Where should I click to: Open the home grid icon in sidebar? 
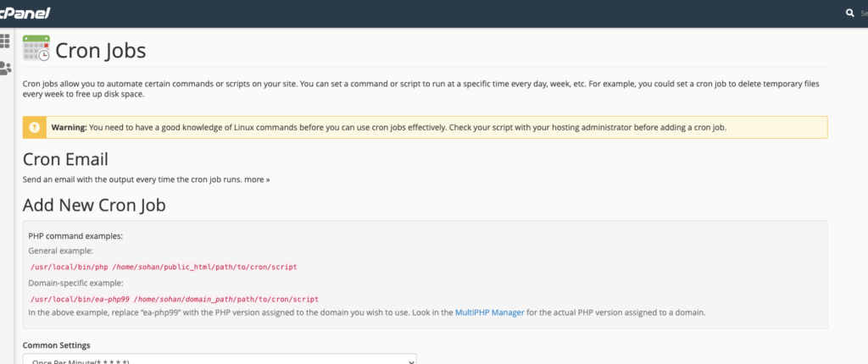click(x=5, y=41)
